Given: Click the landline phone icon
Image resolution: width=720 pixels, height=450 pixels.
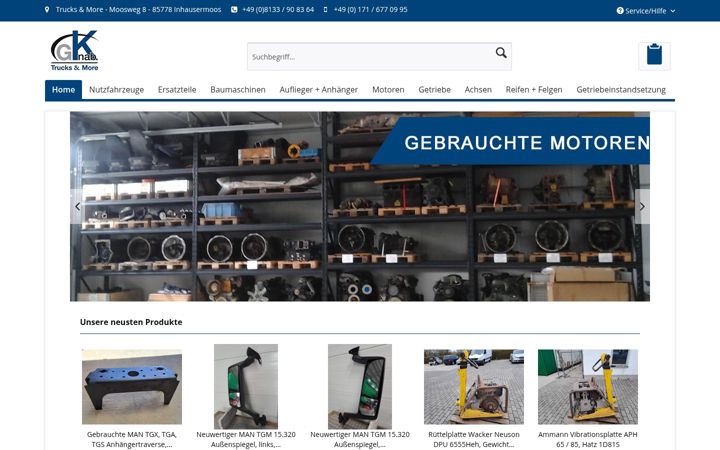Looking at the screenshot, I should tap(234, 10).
